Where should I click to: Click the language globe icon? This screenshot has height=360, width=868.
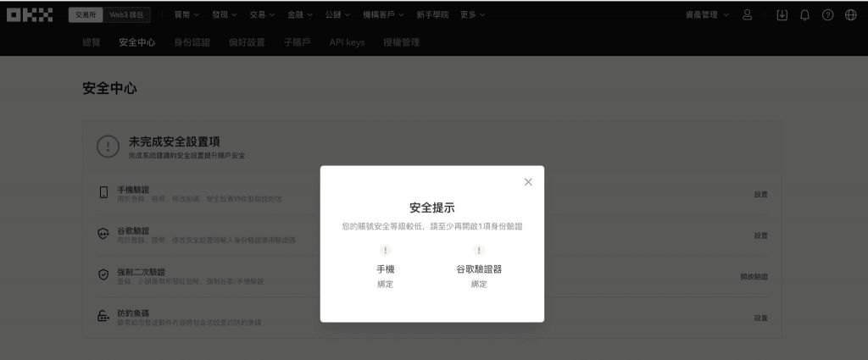click(850, 15)
